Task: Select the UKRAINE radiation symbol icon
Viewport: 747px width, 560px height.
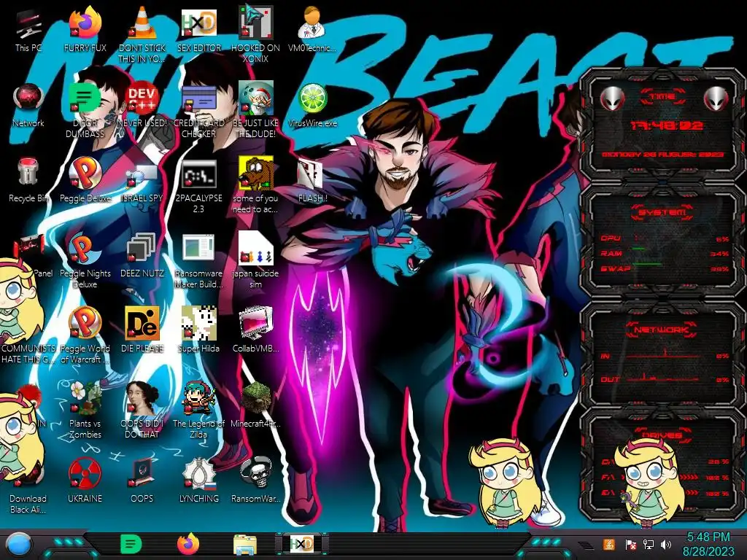Action: (x=85, y=473)
